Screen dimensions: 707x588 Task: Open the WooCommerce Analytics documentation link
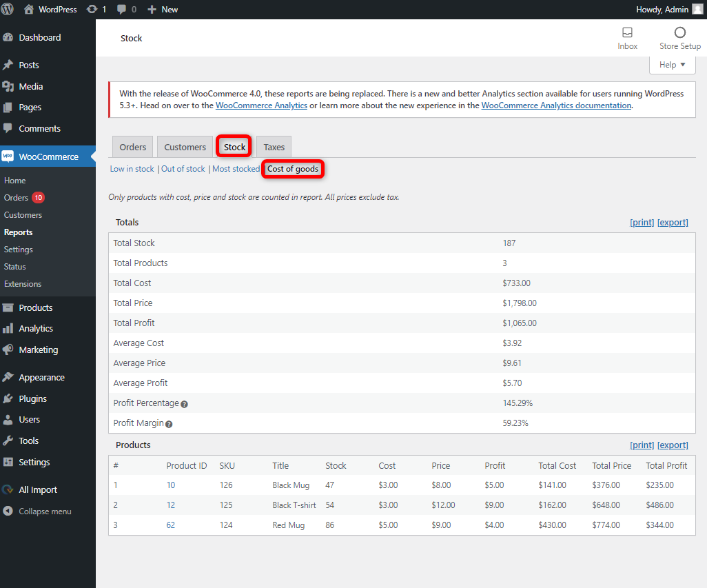[x=556, y=105]
